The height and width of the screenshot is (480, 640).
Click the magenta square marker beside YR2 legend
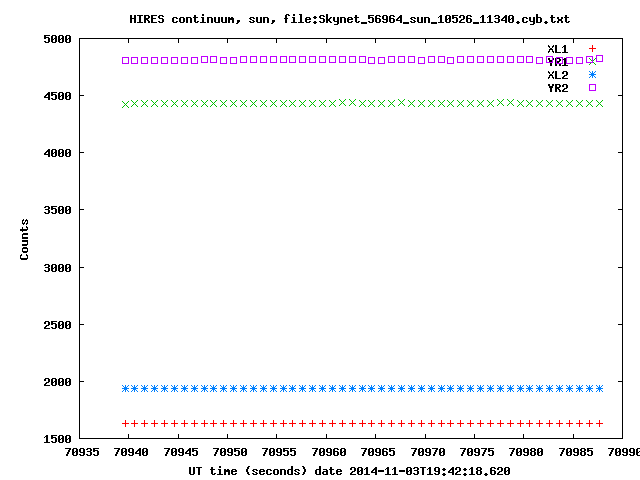pos(592,88)
